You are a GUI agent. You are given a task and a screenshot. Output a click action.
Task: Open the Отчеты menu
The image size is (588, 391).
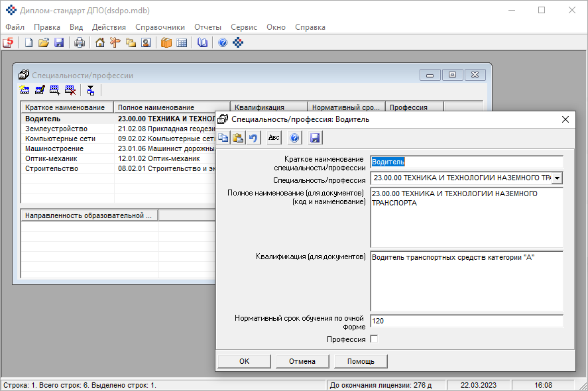point(207,27)
